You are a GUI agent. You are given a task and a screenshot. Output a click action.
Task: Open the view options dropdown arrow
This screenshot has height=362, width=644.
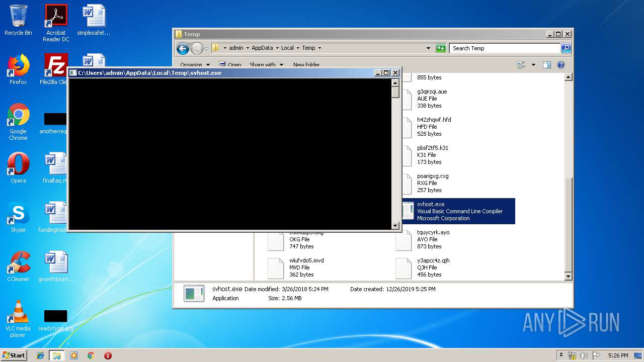point(533,65)
